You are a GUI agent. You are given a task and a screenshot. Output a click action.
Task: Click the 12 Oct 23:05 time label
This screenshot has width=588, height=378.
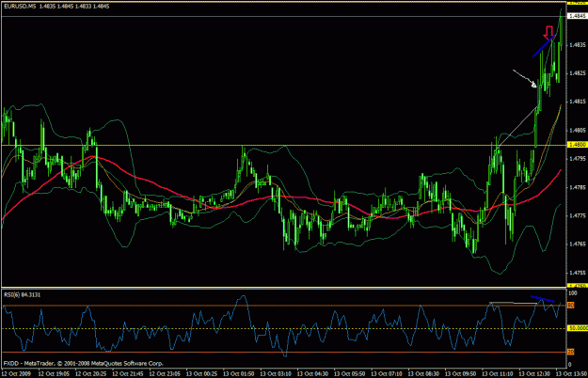pyautogui.click(x=165, y=374)
